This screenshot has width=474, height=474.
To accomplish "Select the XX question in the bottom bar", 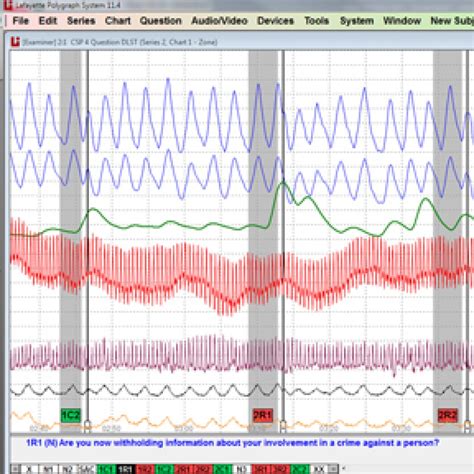I will [319, 469].
